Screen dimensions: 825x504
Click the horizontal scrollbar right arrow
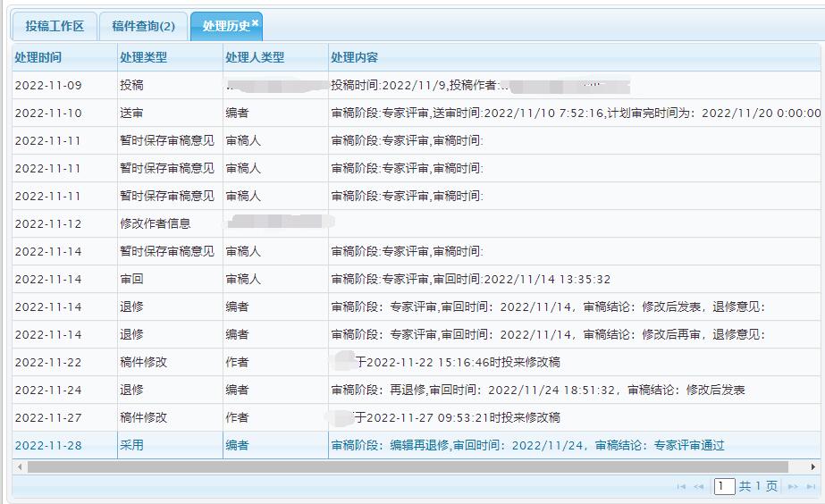813,466
